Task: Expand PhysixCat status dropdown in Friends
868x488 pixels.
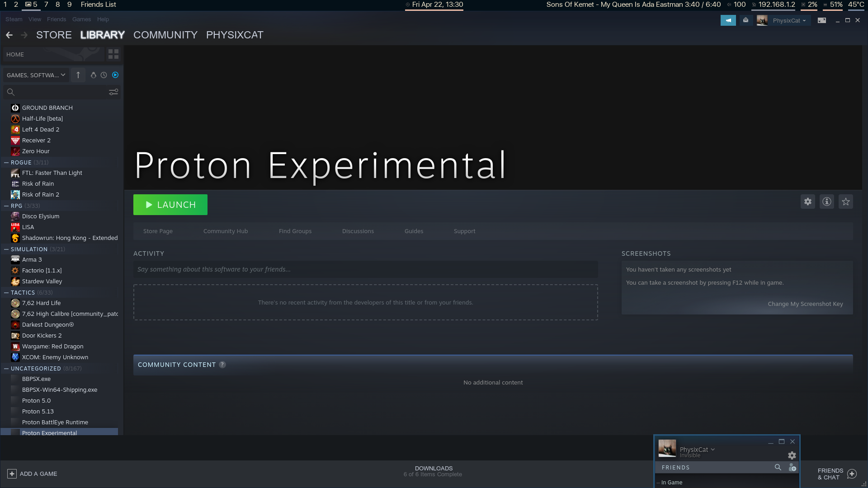Action: (713, 450)
